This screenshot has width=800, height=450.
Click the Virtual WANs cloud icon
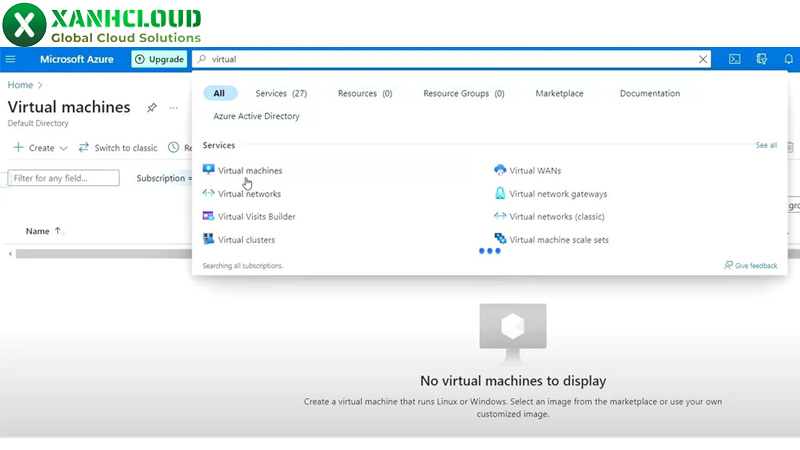tap(500, 170)
